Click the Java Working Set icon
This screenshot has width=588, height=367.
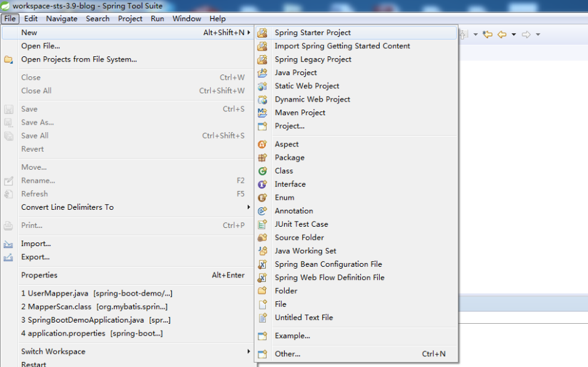pos(263,251)
